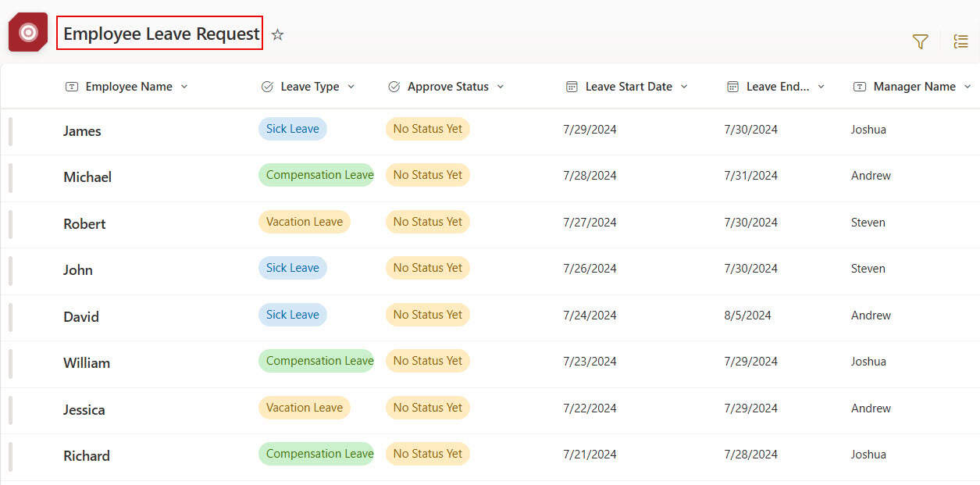
Task: Click manager Joshua in Richard's row
Action: coord(868,455)
